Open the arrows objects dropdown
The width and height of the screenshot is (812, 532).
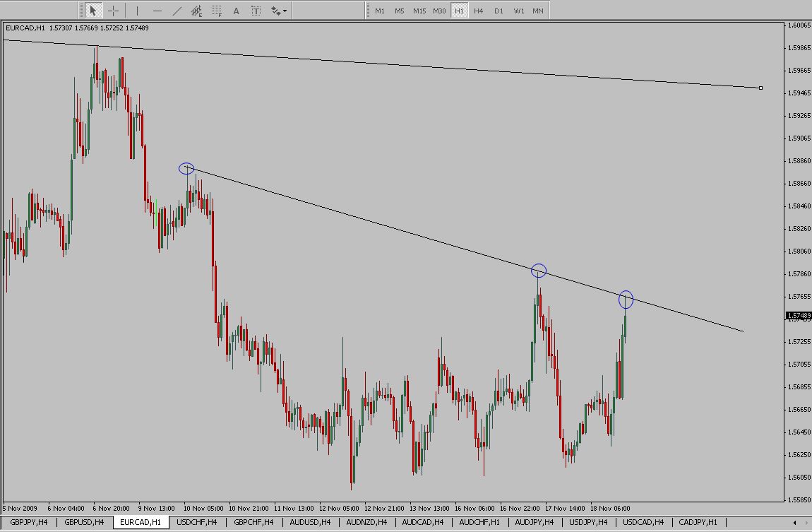[x=278, y=11]
